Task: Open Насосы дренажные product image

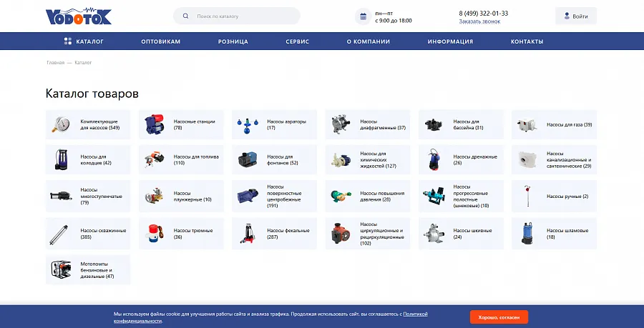Action: coord(434,159)
